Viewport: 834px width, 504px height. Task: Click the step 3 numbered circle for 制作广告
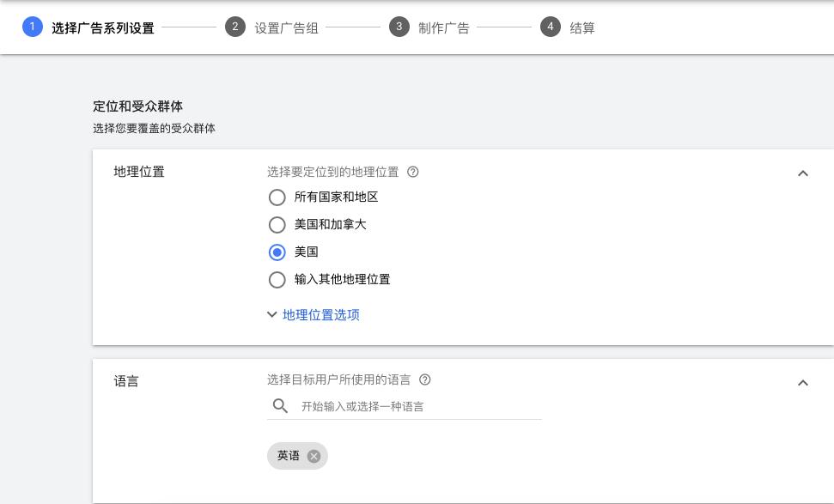click(x=399, y=27)
